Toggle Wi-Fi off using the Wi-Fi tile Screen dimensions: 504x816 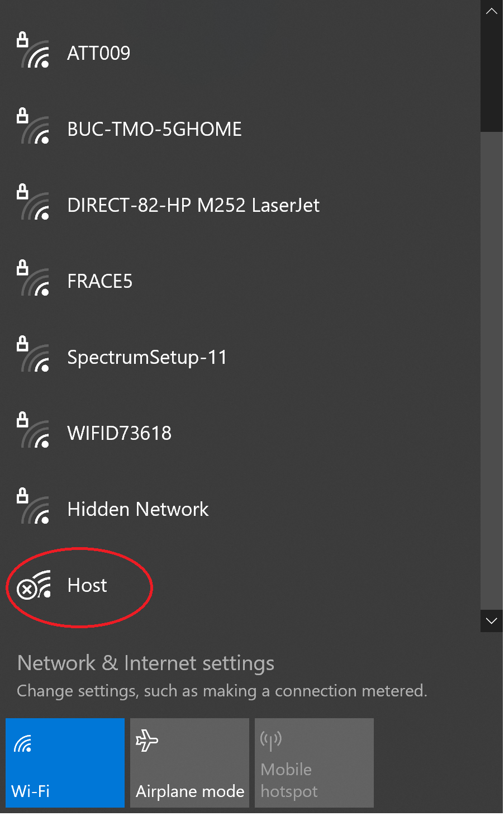65,762
